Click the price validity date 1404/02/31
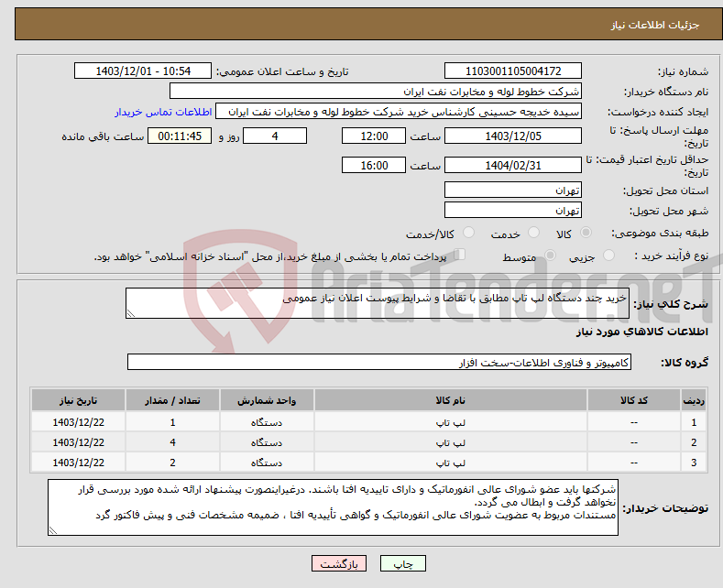Image resolution: width=723 pixels, height=588 pixels. point(513,165)
